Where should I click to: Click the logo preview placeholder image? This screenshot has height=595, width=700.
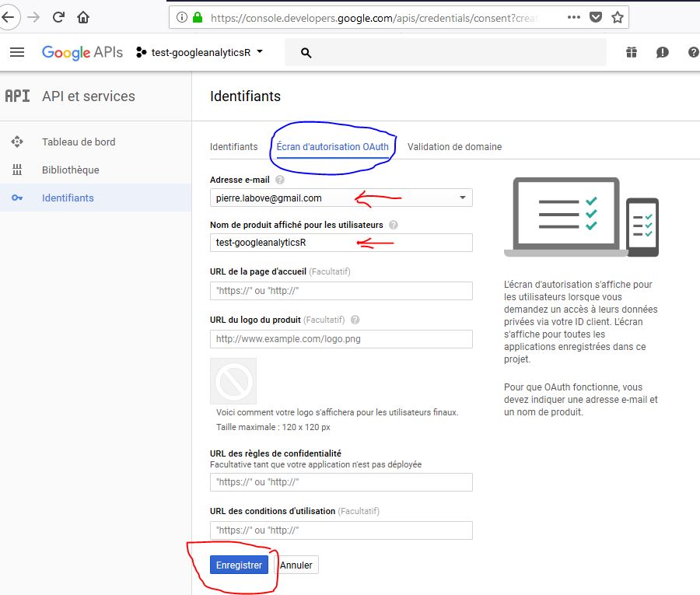click(233, 381)
